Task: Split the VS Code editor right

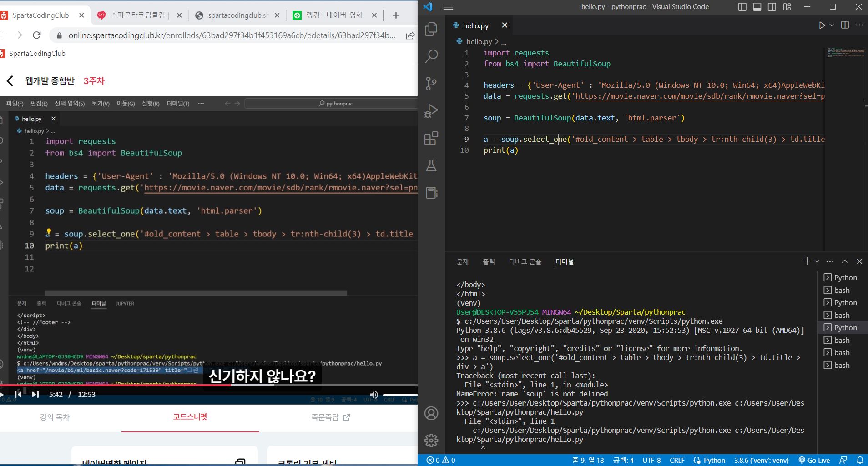Action: click(845, 25)
